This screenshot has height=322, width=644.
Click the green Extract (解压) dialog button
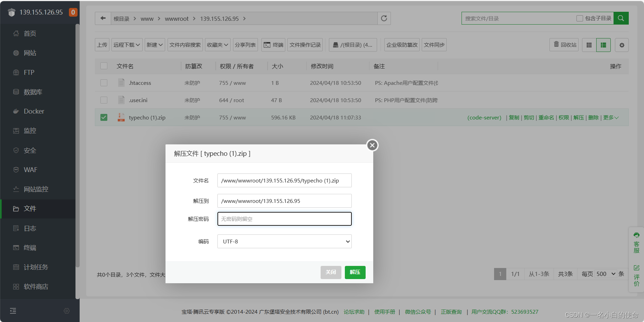pyautogui.click(x=355, y=272)
